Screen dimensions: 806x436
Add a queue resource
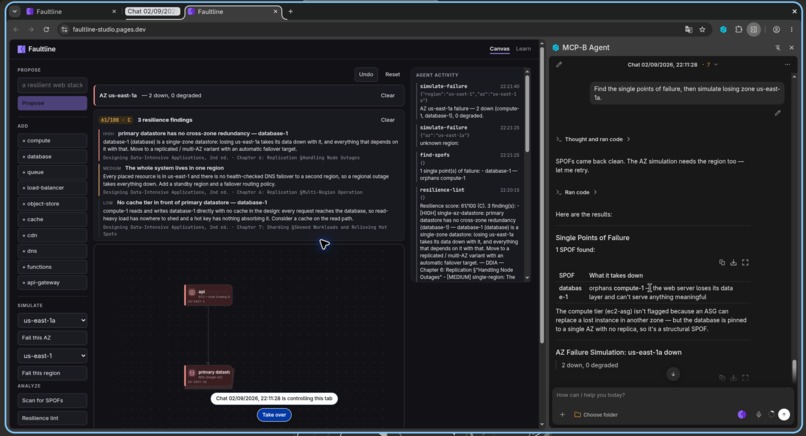52,172
